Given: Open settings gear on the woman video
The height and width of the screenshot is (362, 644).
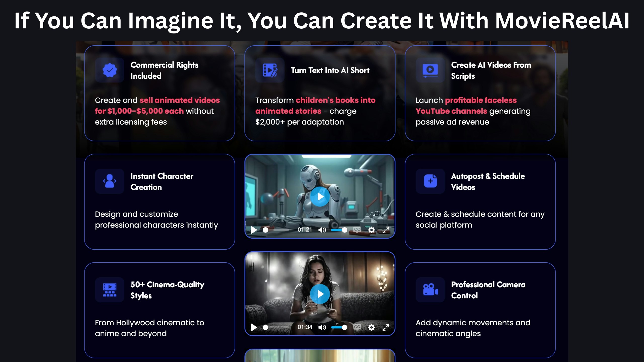Looking at the screenshot, I should coord(371,327).
